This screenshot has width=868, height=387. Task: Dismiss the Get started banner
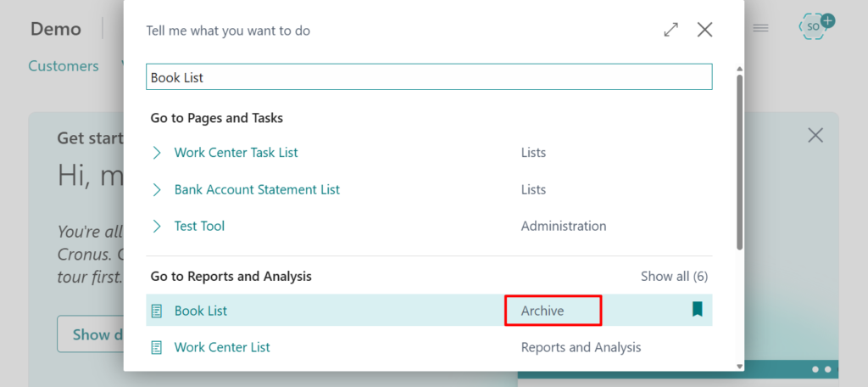[x=815, y=135]
